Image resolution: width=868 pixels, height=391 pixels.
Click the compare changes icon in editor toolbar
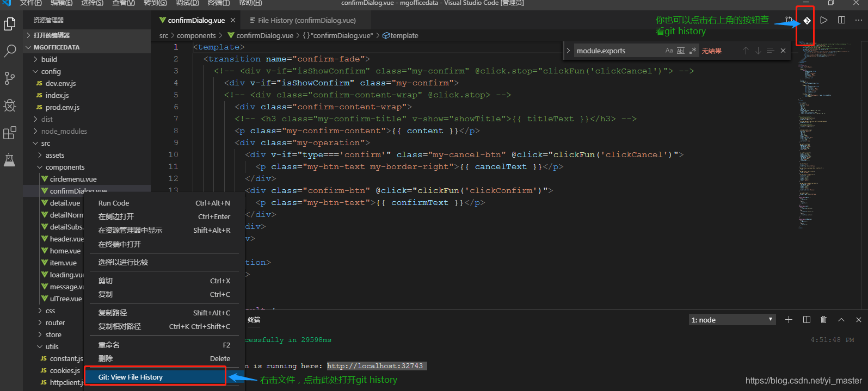point(790,20)
